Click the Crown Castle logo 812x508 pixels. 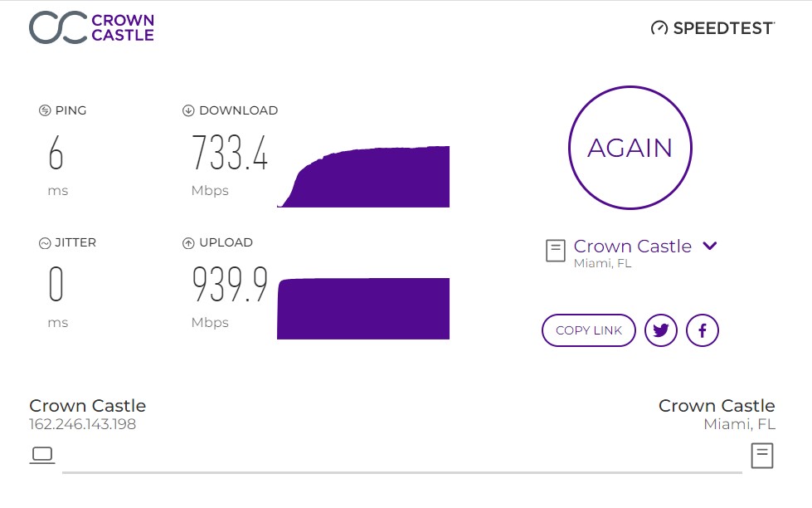(x=91, y=26)
